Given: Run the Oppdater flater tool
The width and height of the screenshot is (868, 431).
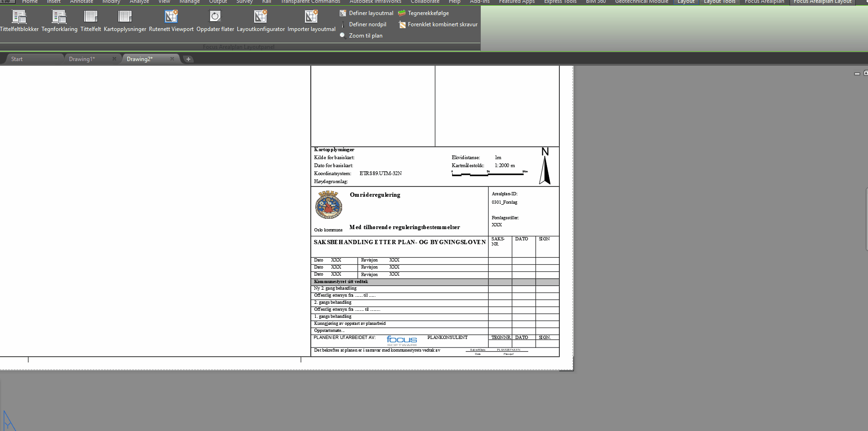Looking at the screenshot, I should [x=215, y=17].
